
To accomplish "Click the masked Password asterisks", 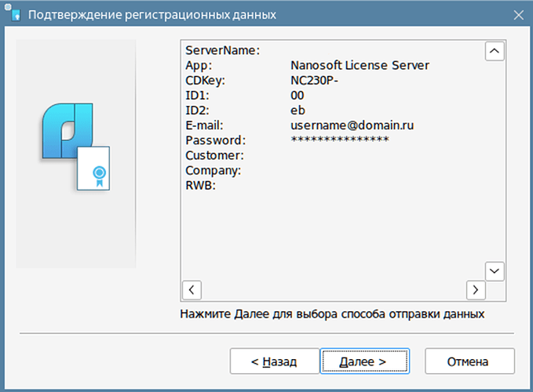I will pyautogui.click(x=340, y=139).
